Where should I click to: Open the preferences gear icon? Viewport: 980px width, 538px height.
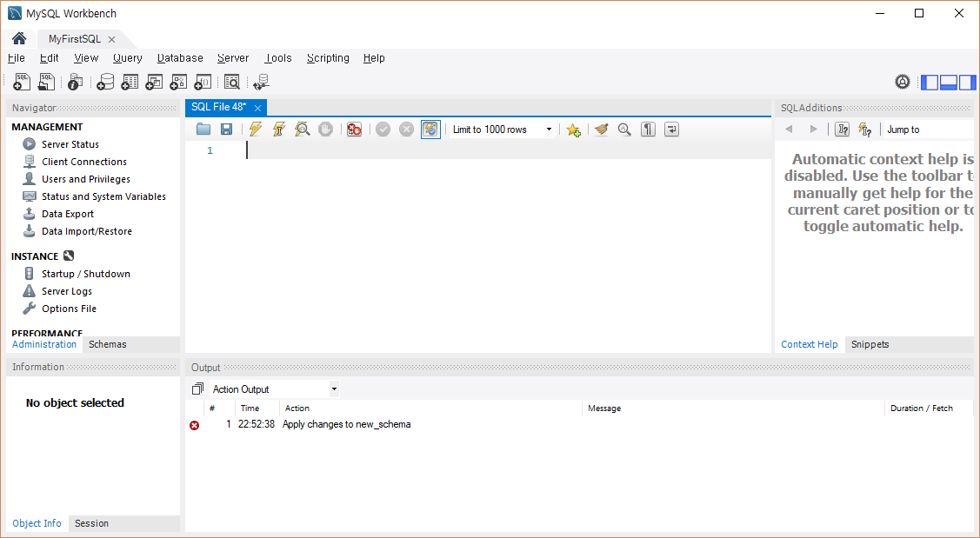click(902, 81)
